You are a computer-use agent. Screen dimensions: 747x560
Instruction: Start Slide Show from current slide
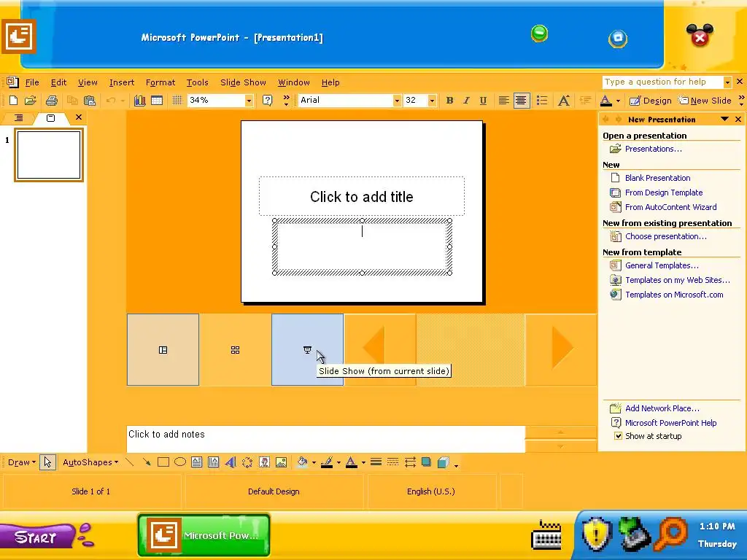pyautogui.click(x=307, y=350)
